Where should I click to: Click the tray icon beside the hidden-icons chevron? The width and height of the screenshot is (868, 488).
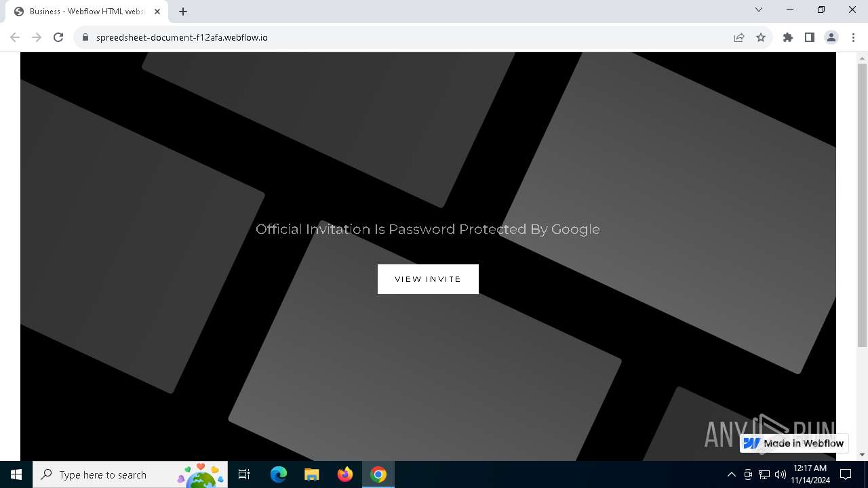tap(748, 474)
